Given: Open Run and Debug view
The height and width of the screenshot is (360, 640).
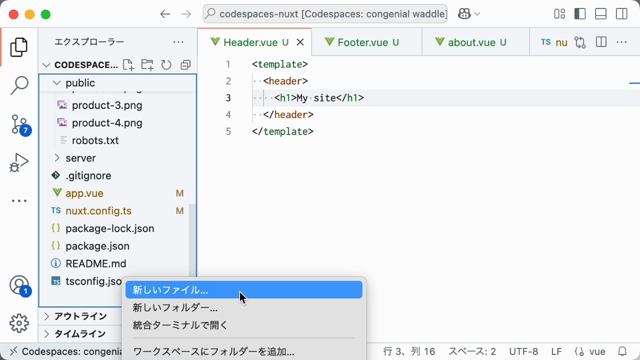Looking at the screenshot, I should click(x=19, y=162).
